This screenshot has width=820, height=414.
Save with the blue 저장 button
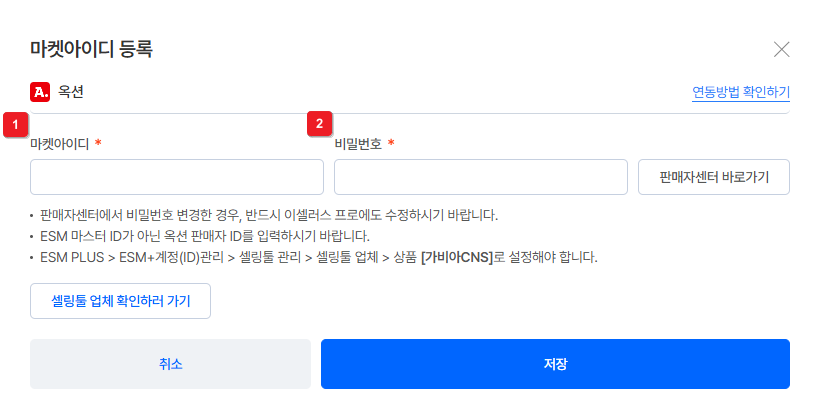coord(555,364)
